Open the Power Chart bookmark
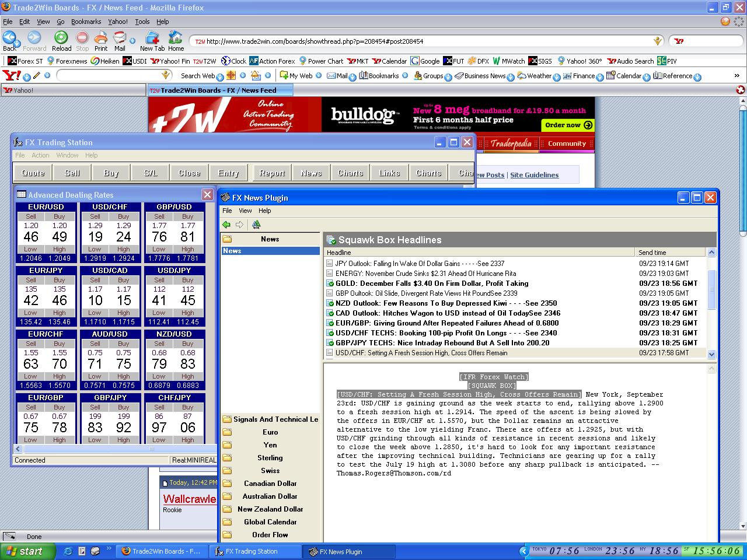The width and height of the screenshot is (747, 560). click(x=321, y=61)
